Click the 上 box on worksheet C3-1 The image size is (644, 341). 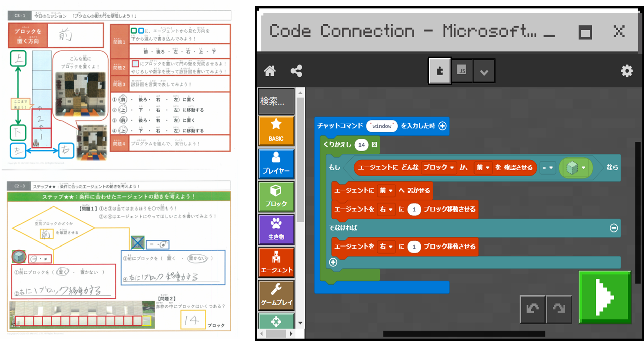18,58
